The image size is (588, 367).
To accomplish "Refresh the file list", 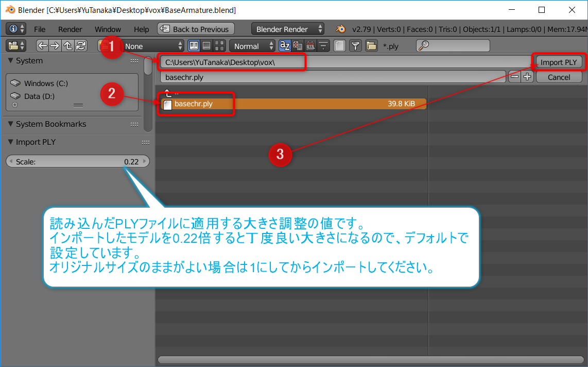I will (x=80, y=46).
